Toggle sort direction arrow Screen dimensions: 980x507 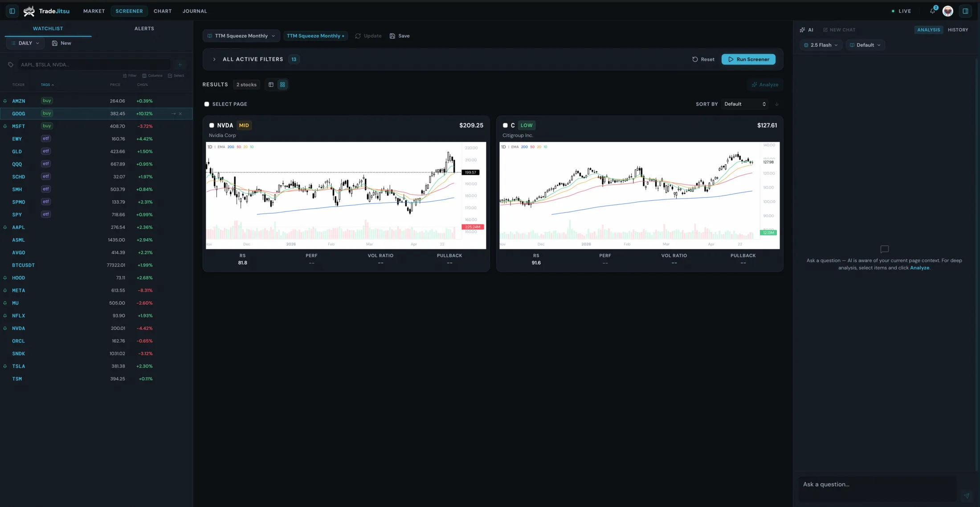click(x=777, y=104)
